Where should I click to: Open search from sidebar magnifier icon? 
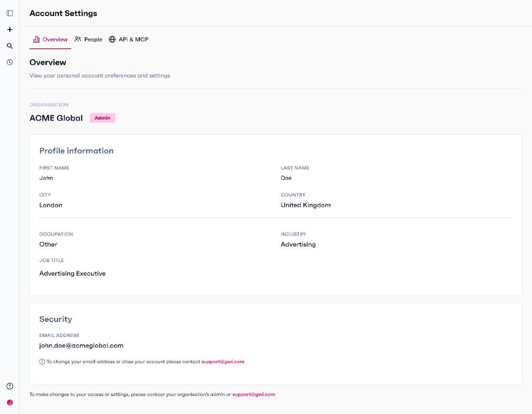coord(10,46)
